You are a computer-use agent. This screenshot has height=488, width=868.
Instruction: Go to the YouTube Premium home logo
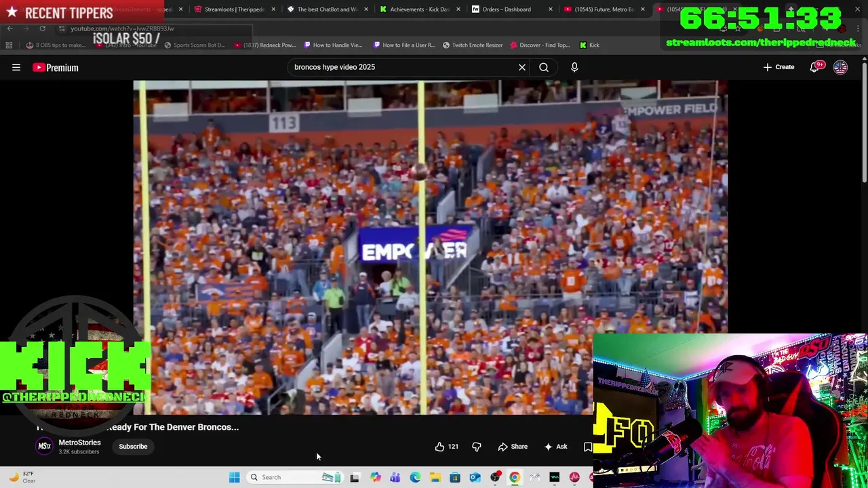pos(56,67)
